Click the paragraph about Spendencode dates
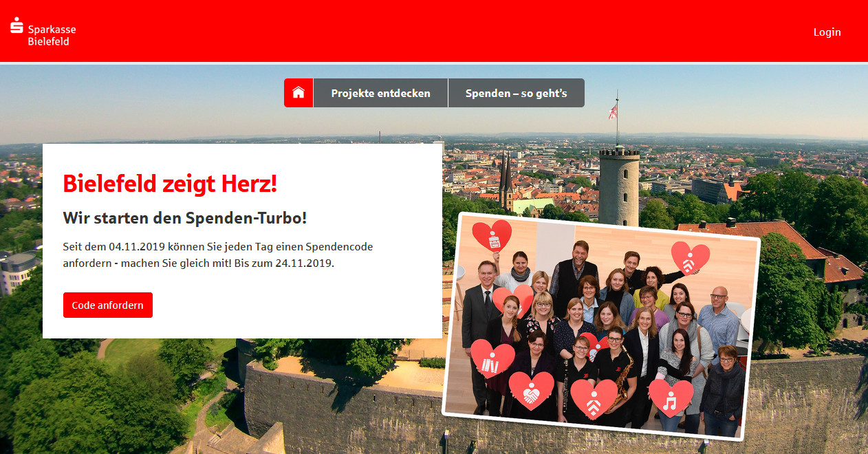Screen dimensions: 868x454 point(218,255)
